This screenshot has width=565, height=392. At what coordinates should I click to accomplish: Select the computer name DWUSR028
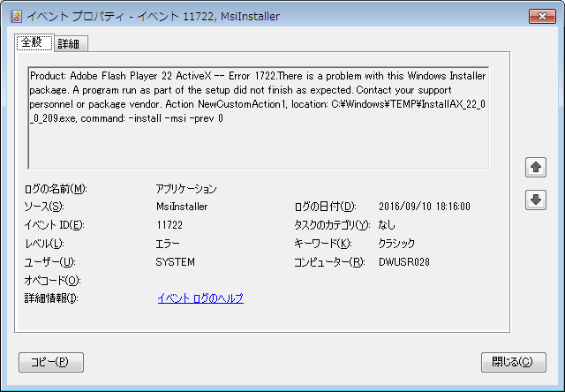click(x=404, y=262)
